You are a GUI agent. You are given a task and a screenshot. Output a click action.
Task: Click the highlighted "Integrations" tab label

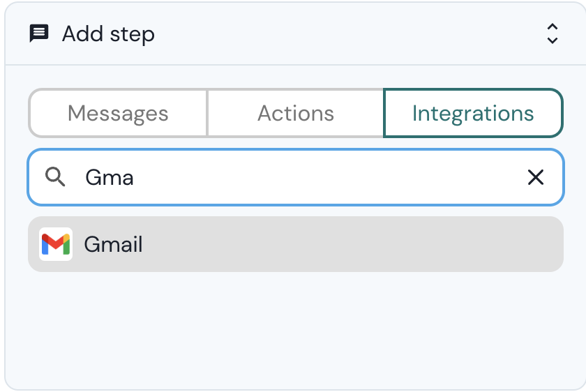coord(473,113)
